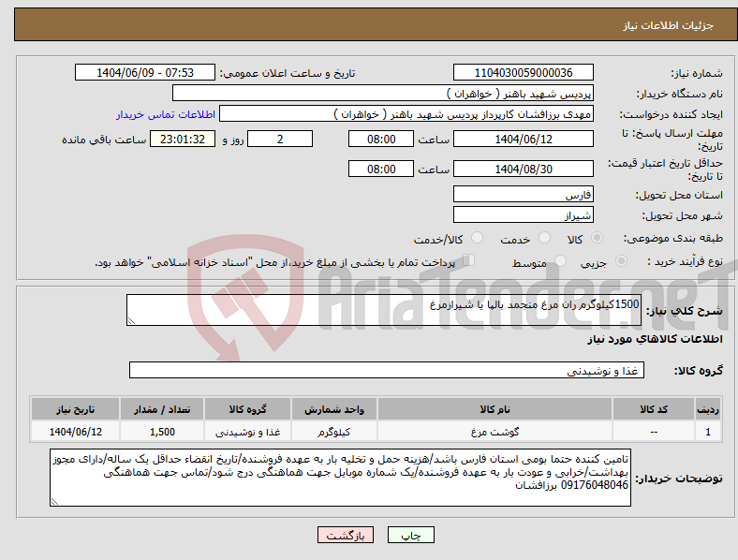
Task: Select the جزیی purchase type radio
Action: coord(621,261)
